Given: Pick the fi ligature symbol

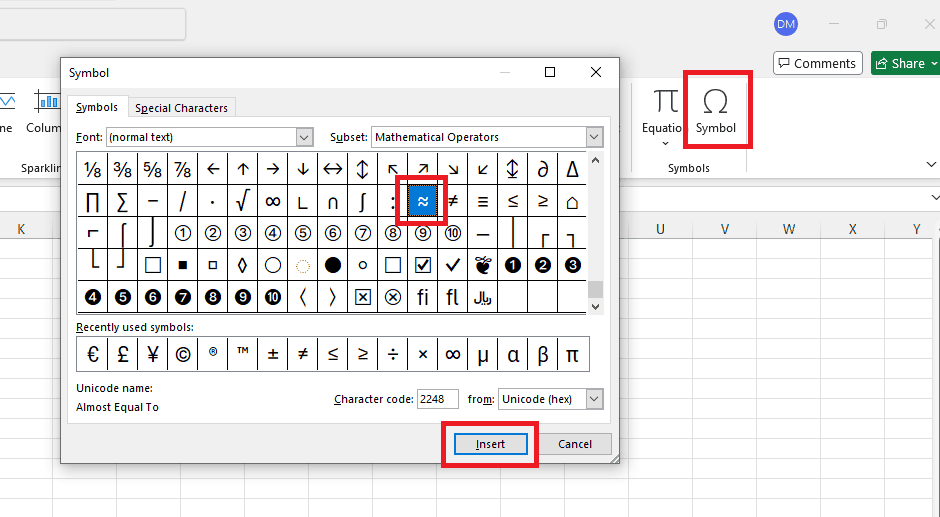Looking at the screenshot, I should click(423, 297).
